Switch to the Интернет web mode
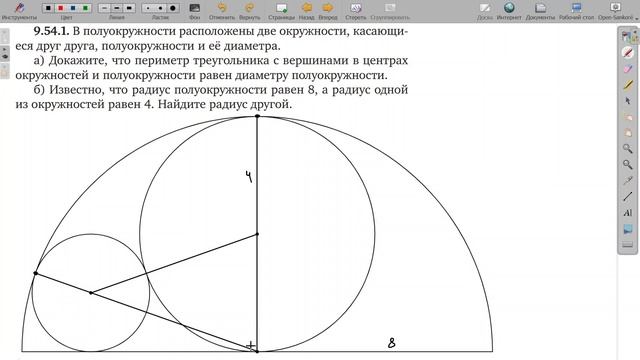This screenshot has height=360, width=640. [509, 11]
